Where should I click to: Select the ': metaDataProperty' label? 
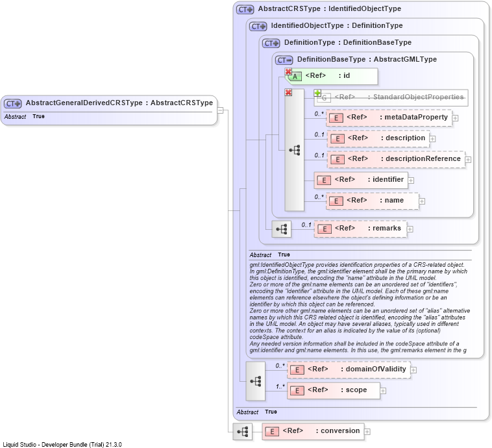(413, 117)
